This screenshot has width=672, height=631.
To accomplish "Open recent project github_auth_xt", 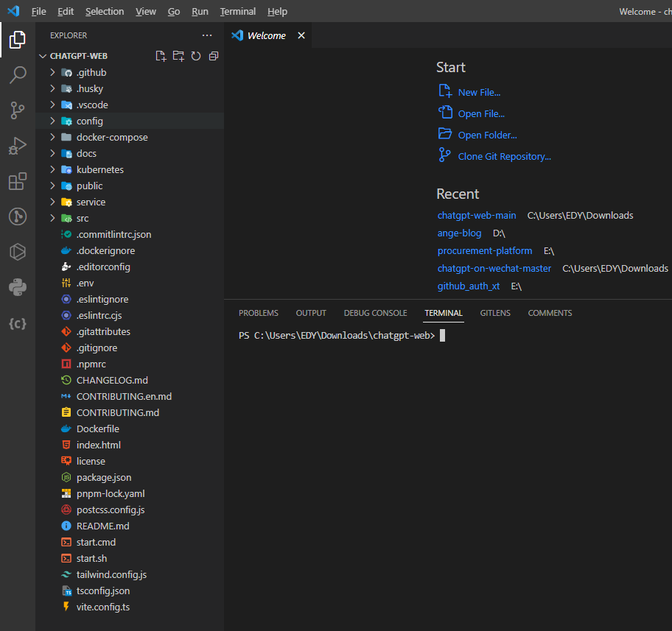I will click(469, 286).
